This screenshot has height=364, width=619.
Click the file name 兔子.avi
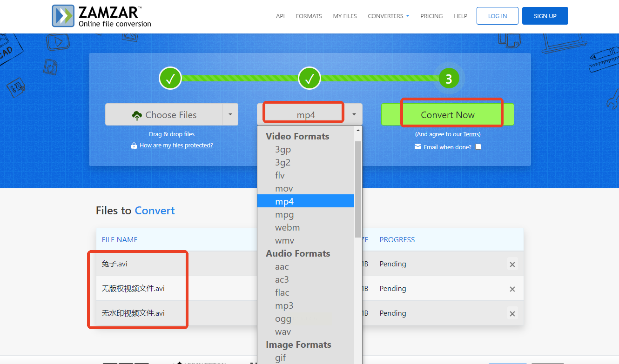[114, 264]
